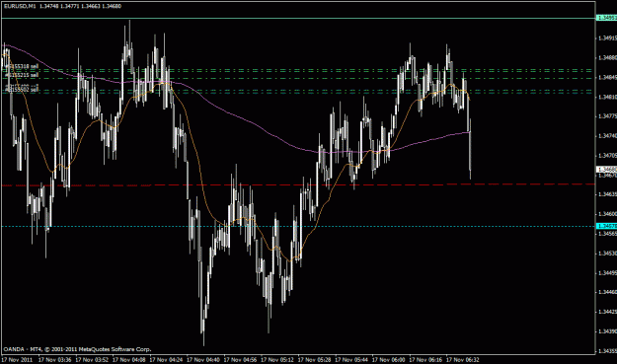Click the white current-price tag on axis
This screenshot has width=617, height=364.
pos(607,170)
